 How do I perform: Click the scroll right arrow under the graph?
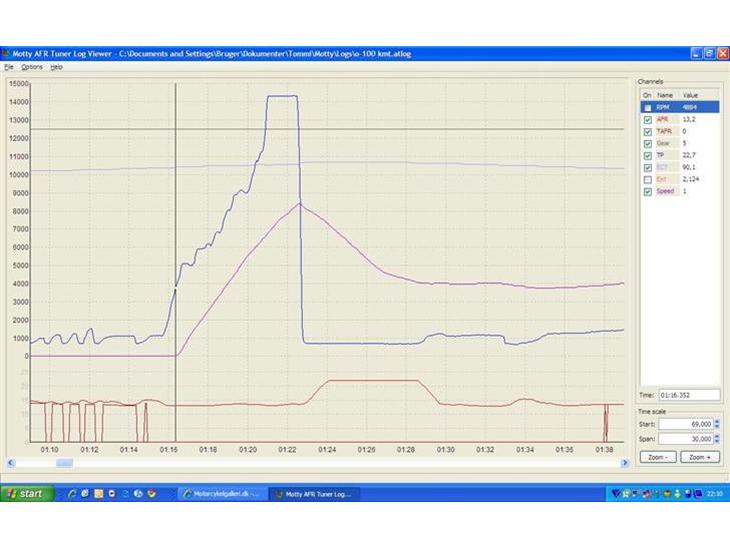coord(625,463)
